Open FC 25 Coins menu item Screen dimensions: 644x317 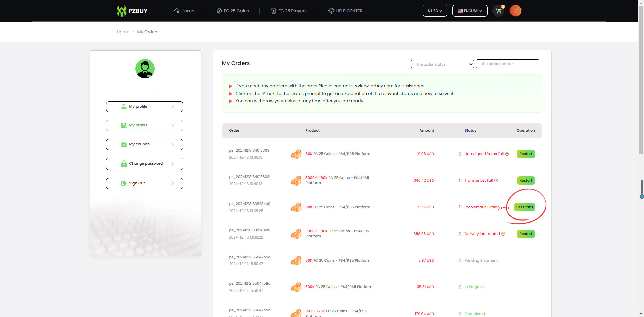tap(232, 11)
